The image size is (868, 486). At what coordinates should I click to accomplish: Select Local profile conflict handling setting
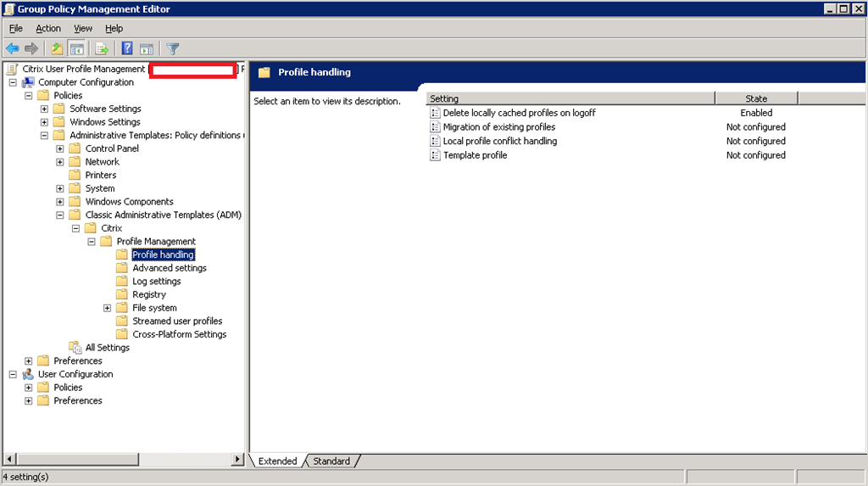pyautogui.click(x=500, y=141)
